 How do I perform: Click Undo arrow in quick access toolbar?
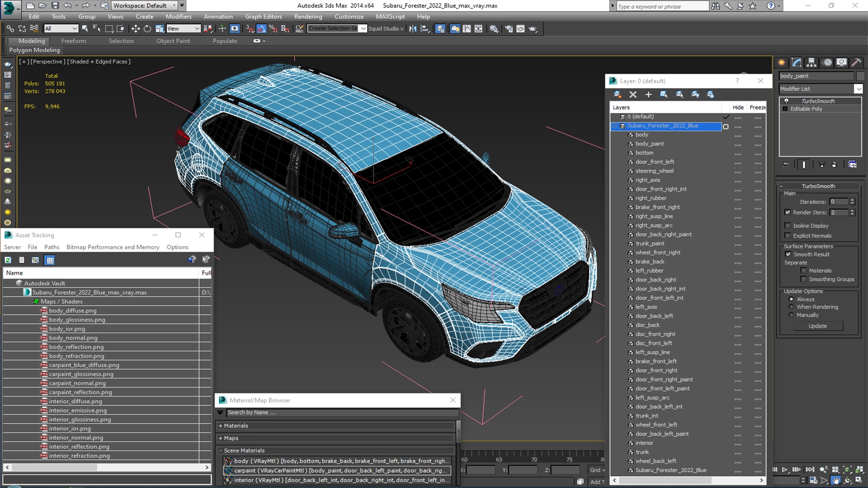click(67, 5)
